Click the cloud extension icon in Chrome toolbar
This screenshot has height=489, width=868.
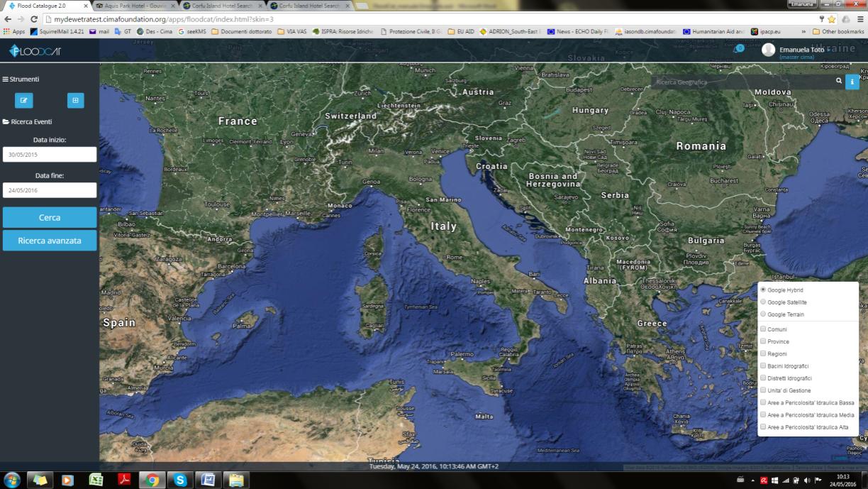pyautogui.click(x=846, y=19)
